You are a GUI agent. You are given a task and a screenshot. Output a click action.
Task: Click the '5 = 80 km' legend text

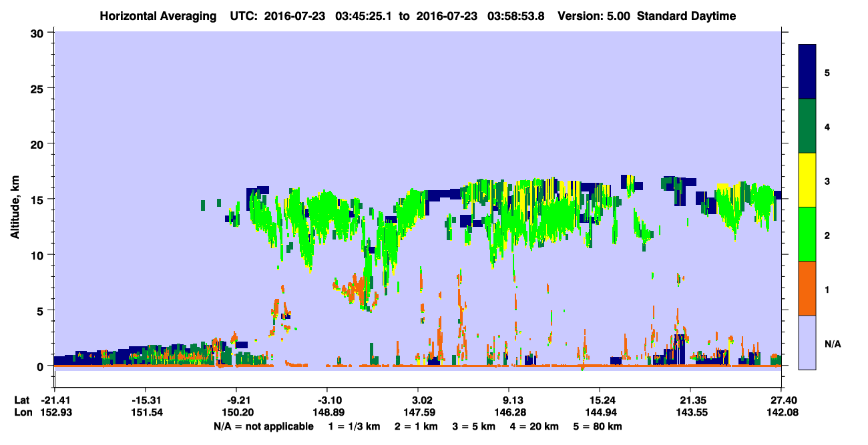tap(599, 426)
